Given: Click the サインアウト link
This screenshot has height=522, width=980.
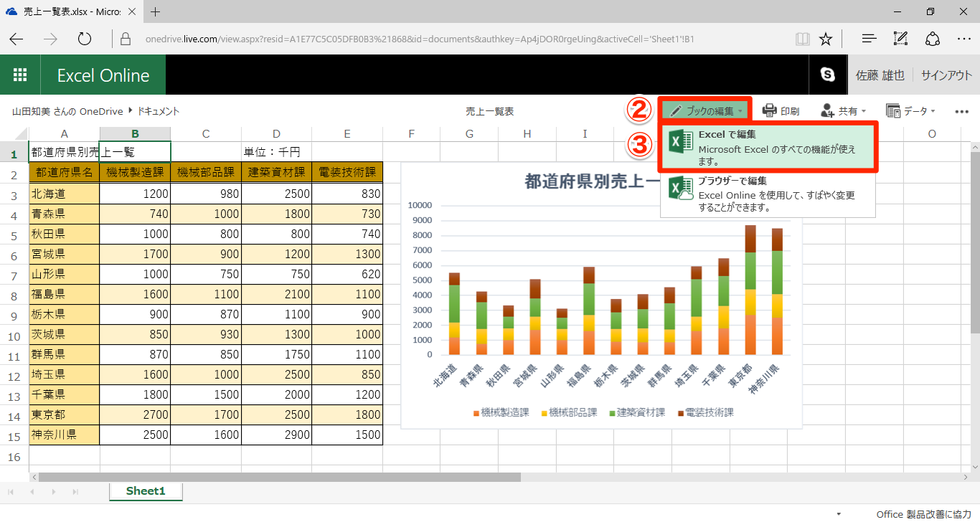Looking at the screenshot, I should 947,75.
